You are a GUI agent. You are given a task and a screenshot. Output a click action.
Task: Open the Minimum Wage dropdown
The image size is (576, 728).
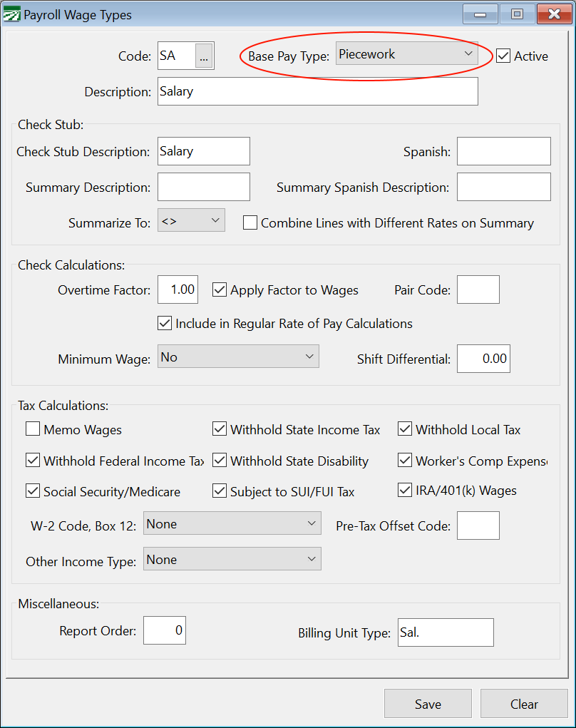(x=238, y=357)
